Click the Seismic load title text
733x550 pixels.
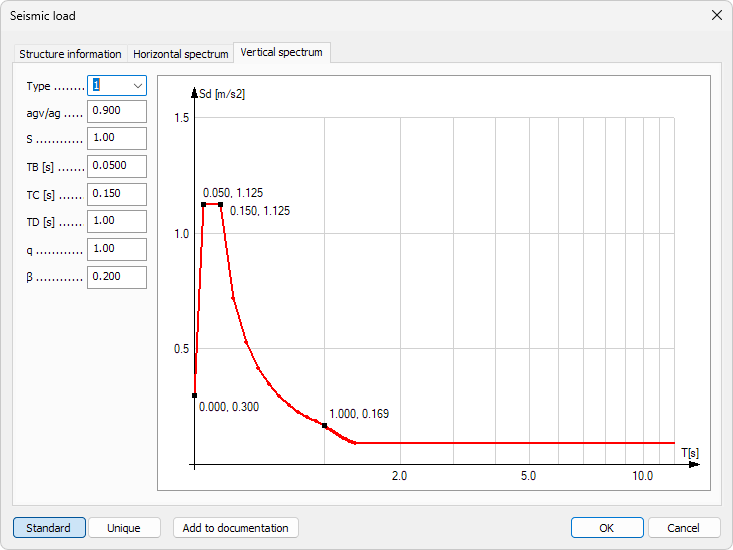(x=43, y=16)
